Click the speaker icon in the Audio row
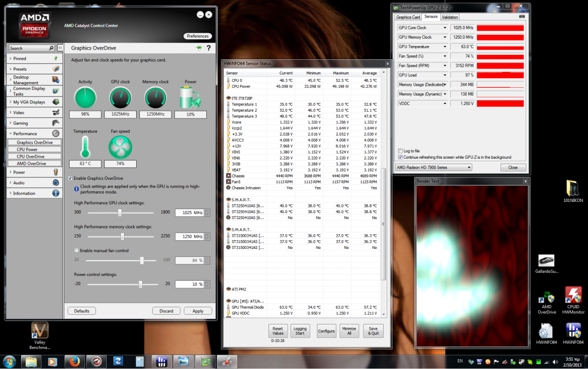The width and height of the screenshot is (588, 369). [56, 183]
